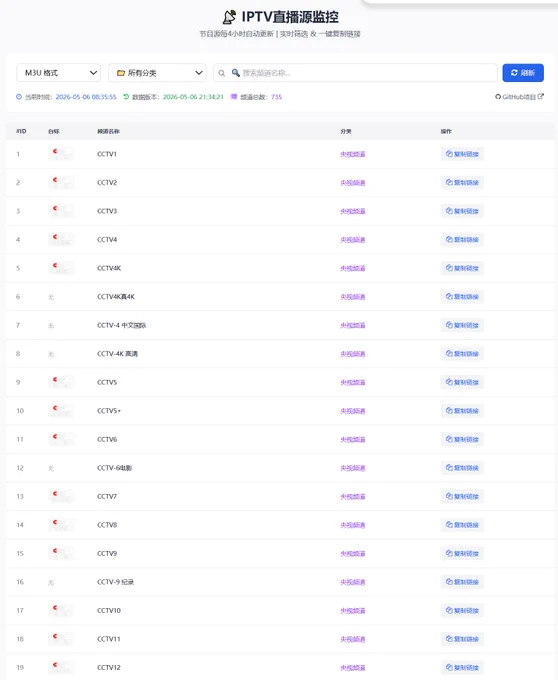558x680 pixels.
Task: Copy link for CCTV4K真4K
Action: (x=462, y=297)
